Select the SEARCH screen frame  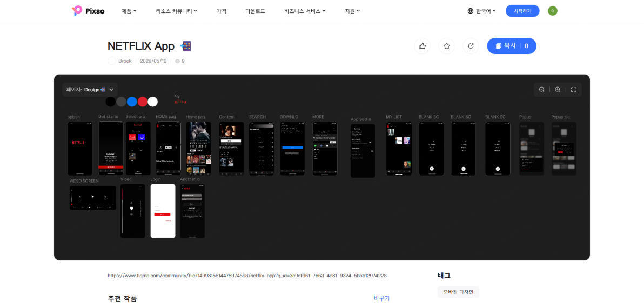(x=261, y=149)
